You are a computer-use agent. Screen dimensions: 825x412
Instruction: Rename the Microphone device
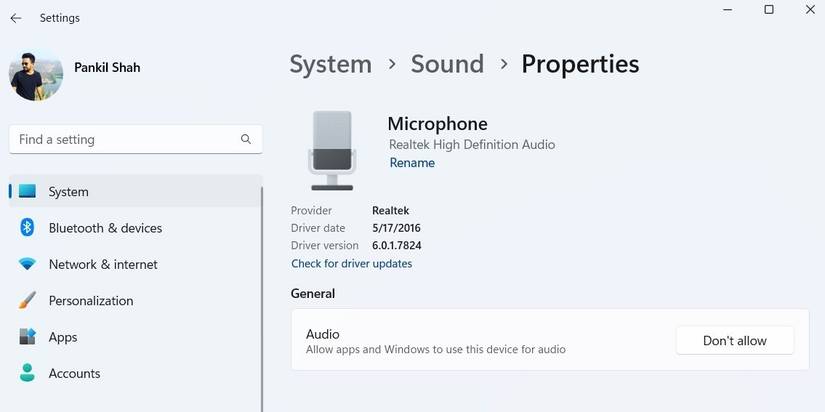(412, 163)
